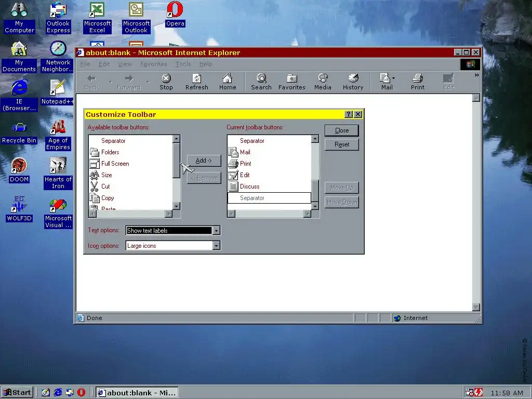532x399 pixels.
Task: Select Cut in available buttons list
Action: point(131,187)
